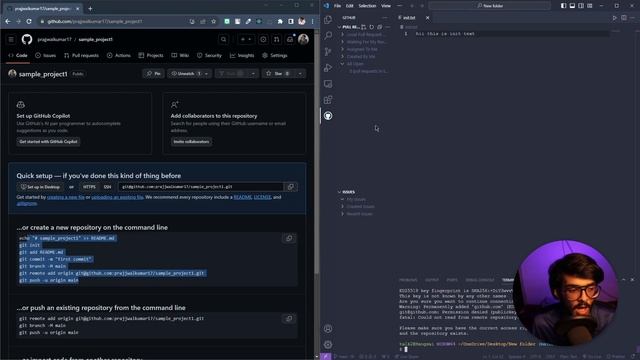Click the repository URL input field
Screen dimensions: 640x360
tap(200, 187)
